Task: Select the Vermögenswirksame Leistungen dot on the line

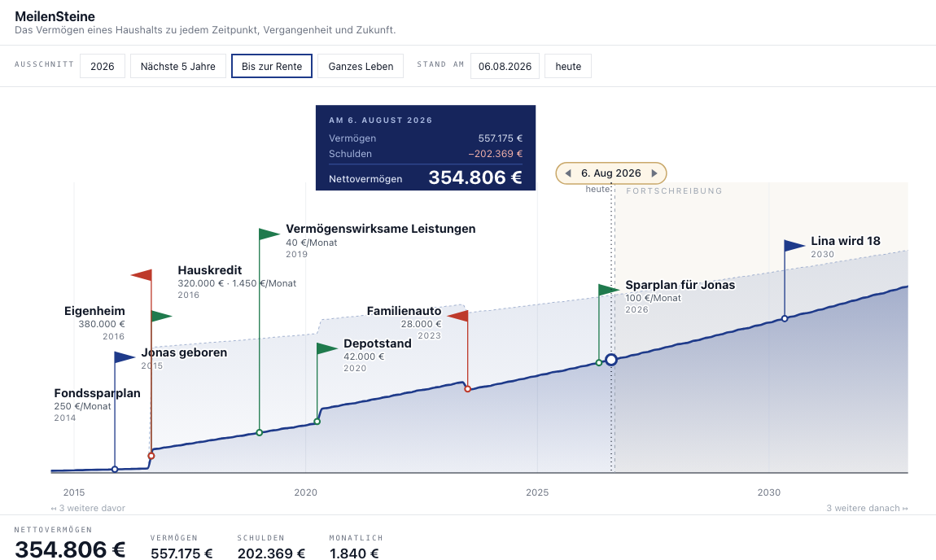Action: (x=259, y=432)
